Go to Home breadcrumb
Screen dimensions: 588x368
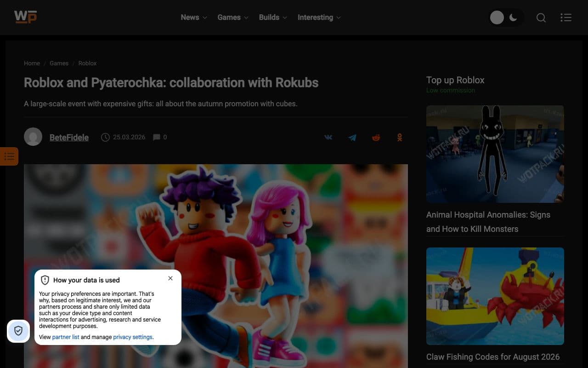tap(32, 63)
